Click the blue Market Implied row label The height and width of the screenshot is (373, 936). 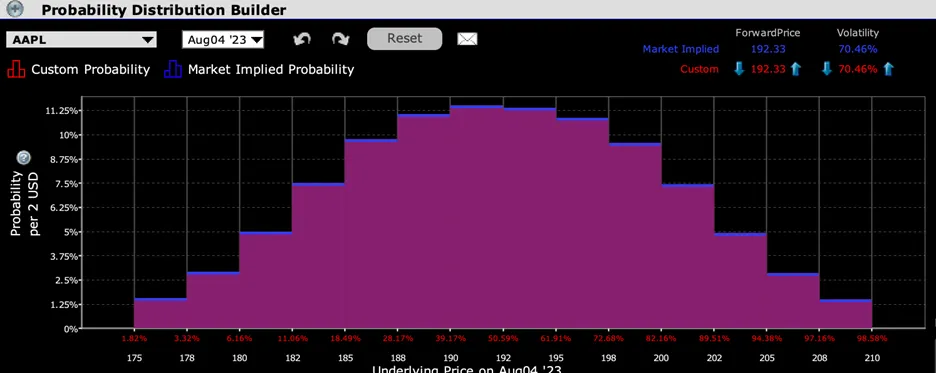click(681, 50)
